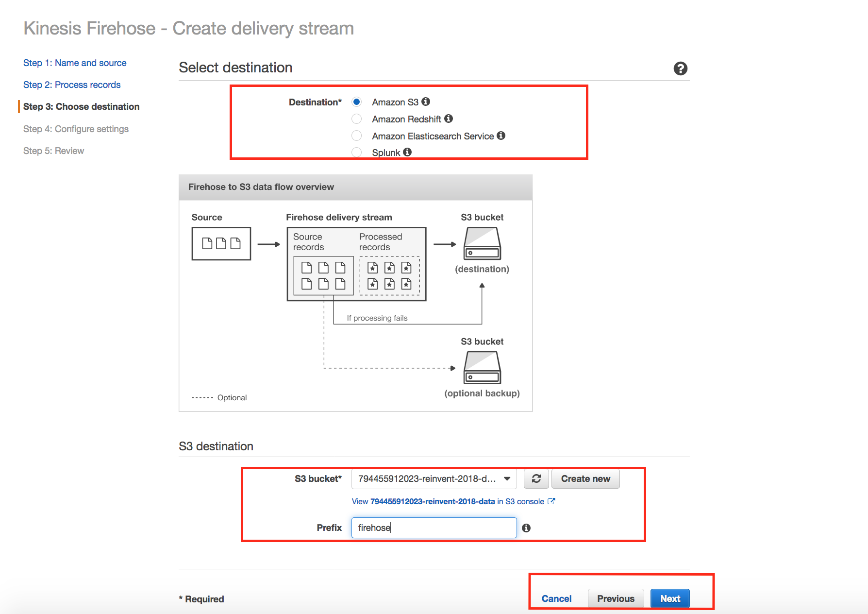Open the S3 bucket dropdown
Image resolution: width=868 pixels, height=614 pixels.
pyautogui.click(x=434, y=479)
